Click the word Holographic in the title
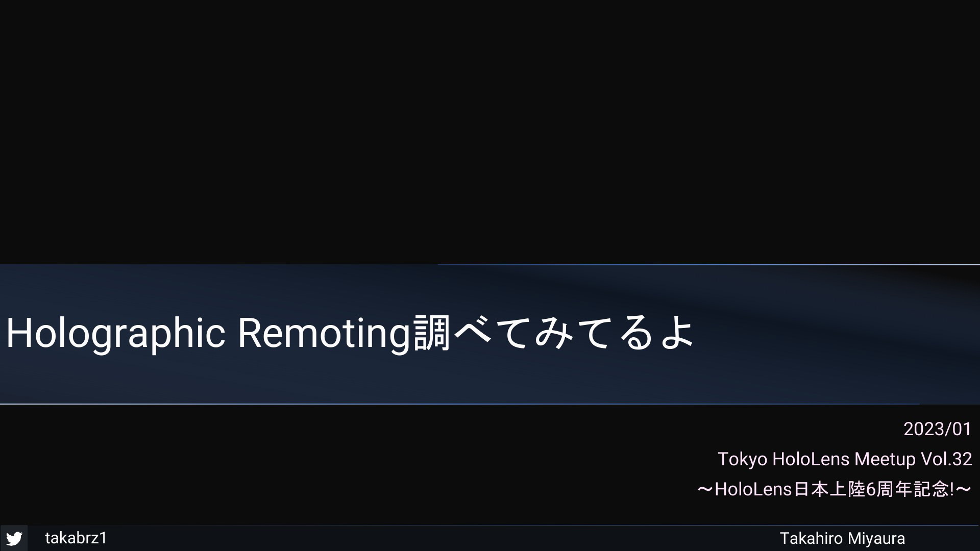This screenshot has height=551, width=980. pyautogui.click(x=115, y=334)
